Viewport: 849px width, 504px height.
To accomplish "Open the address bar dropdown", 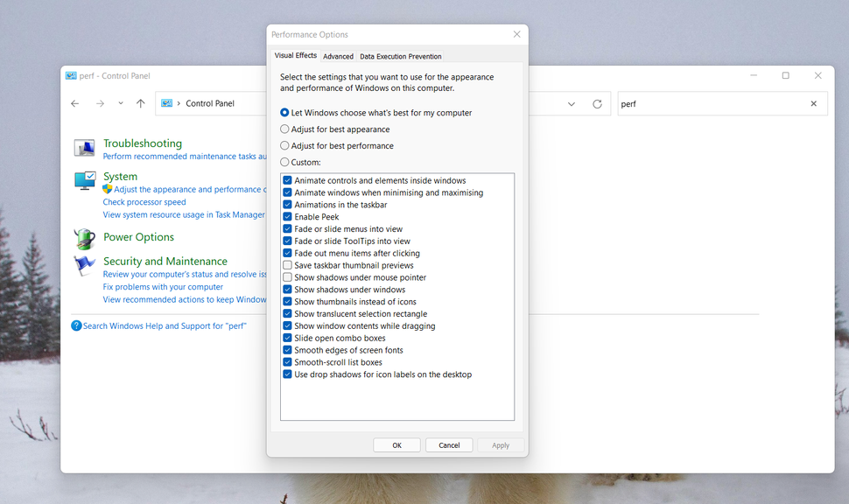I will (x=570, y=103).
